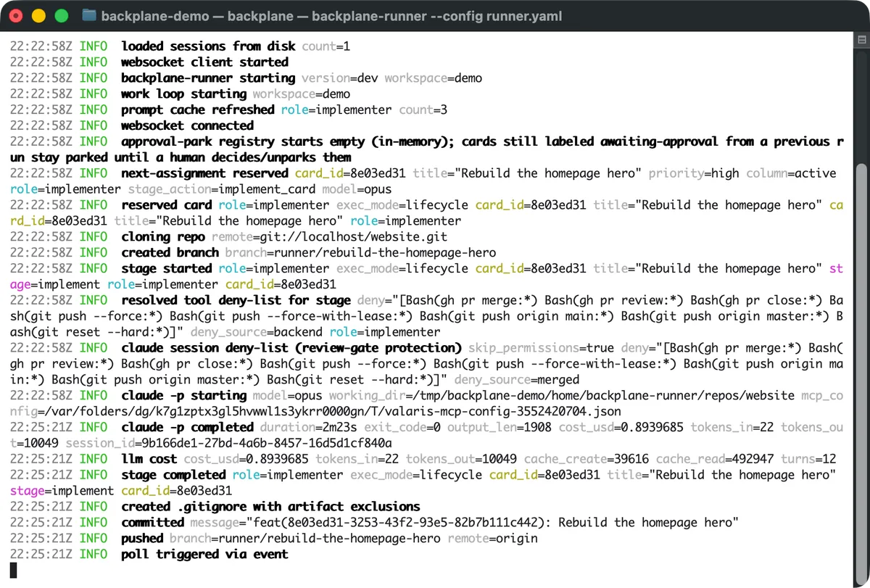
Task: Click text 'stage started'
Action: pyautogui.click(x=166, y=270)
